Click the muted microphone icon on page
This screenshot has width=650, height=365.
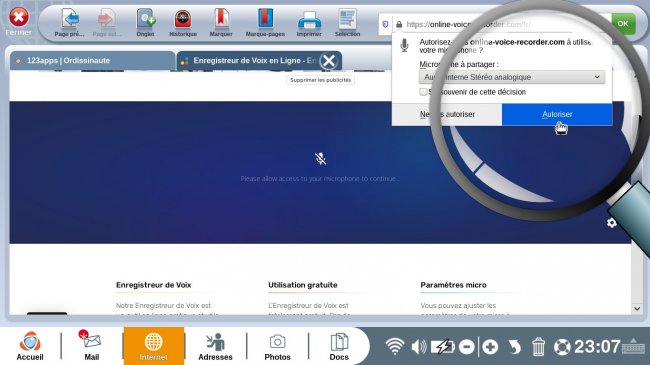coord(320,158)
